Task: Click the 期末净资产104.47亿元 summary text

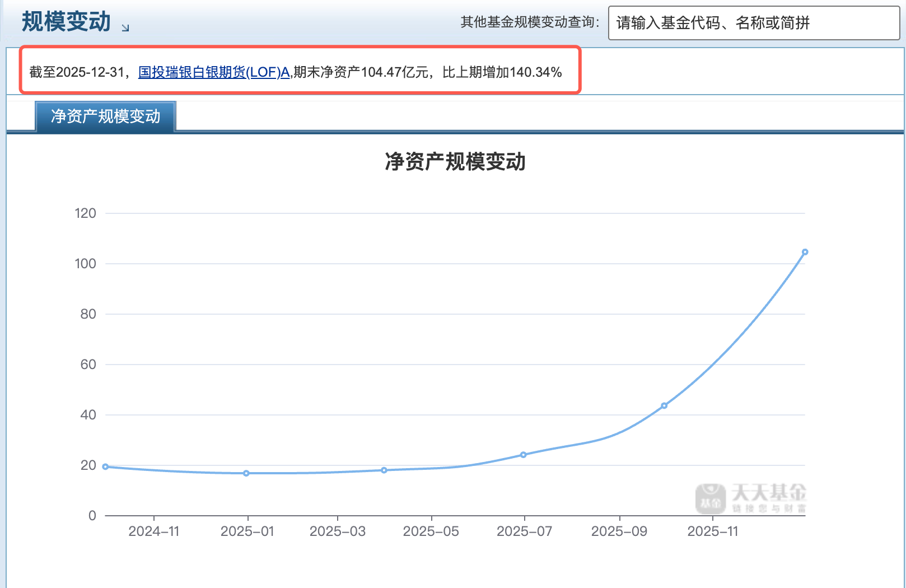Action: [x=361, y=72]
